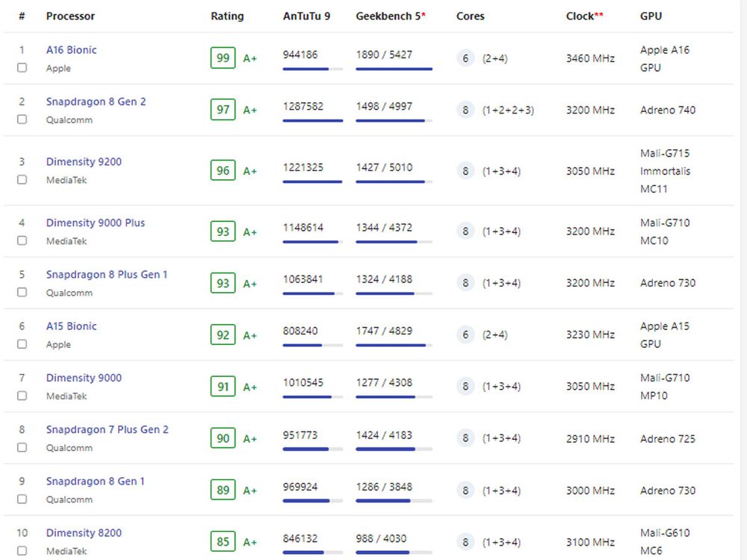
Task: Click the Snapdragon 7 Plus Gen 2 link
Action: (x=108, y=430)
